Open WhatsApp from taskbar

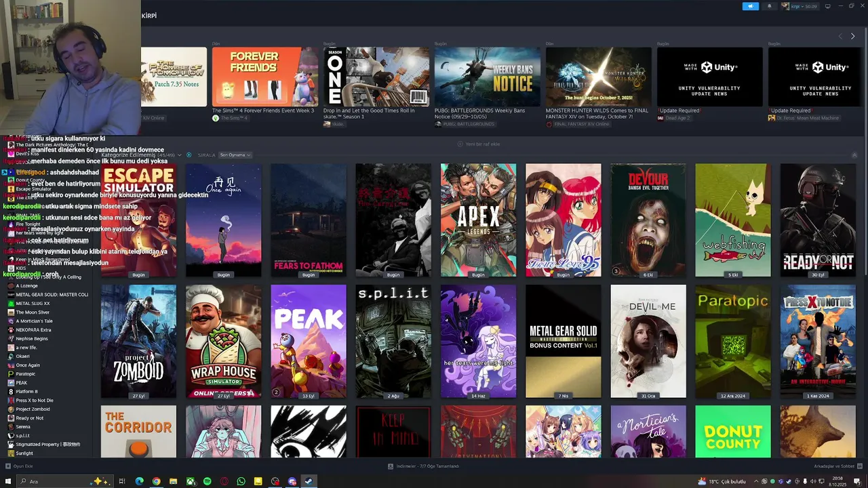[x=241, y=481]
